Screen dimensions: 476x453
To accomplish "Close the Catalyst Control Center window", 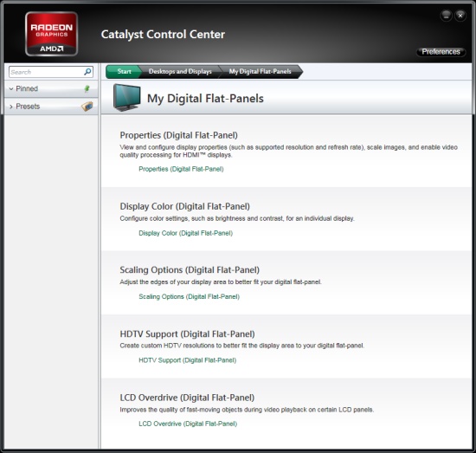I will point(460,16).
